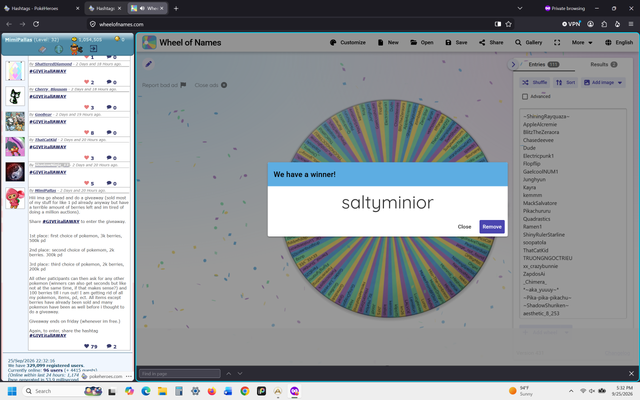Click the pencil edit icon above wheel
This screenshot has width=640, height=400.
coord(149,64)
